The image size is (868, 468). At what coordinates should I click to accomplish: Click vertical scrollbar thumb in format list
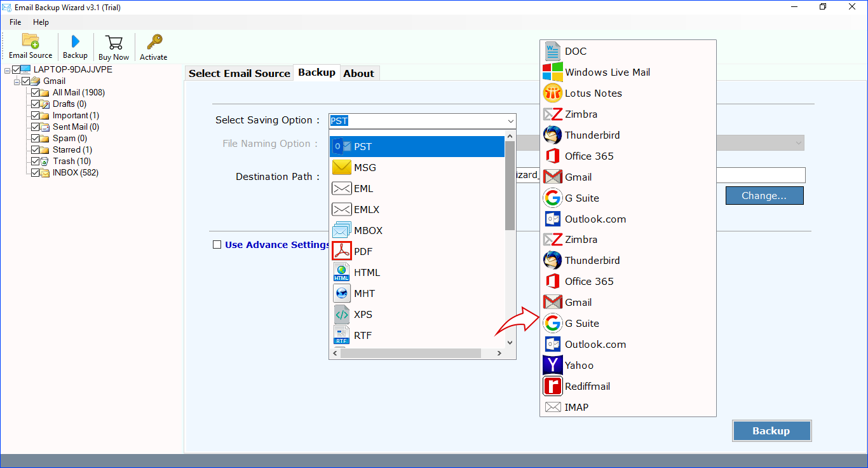pos(510,186)
